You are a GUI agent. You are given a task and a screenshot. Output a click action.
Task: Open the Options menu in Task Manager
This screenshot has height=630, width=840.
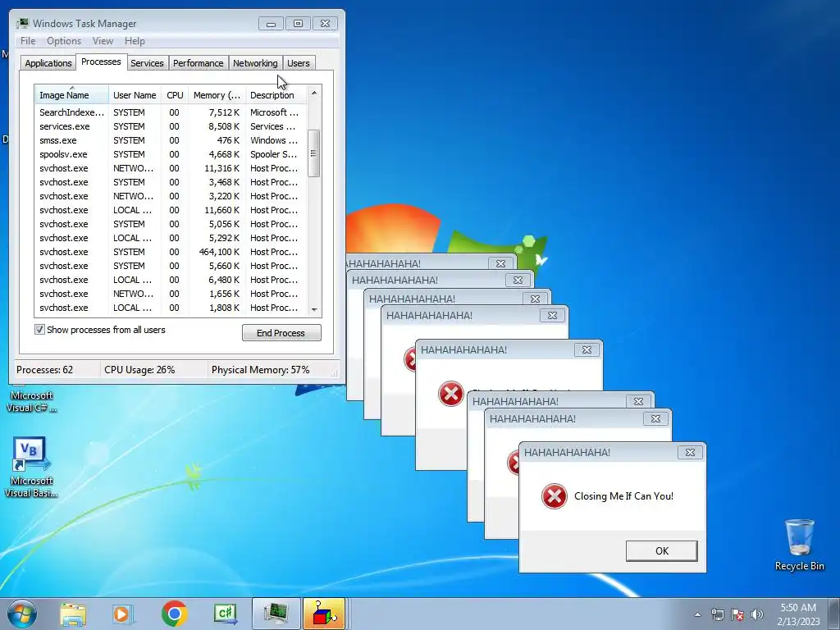point(64,41)
